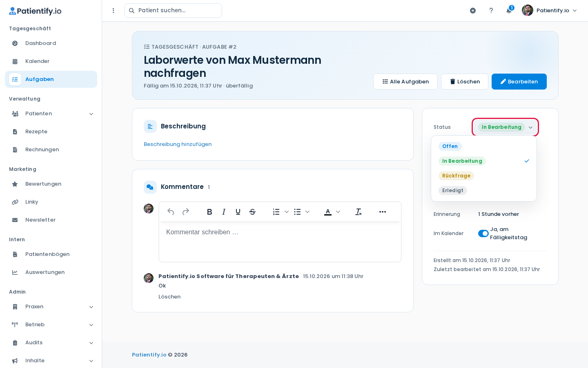Expand the Praxen sidebar group

[51, 307]
